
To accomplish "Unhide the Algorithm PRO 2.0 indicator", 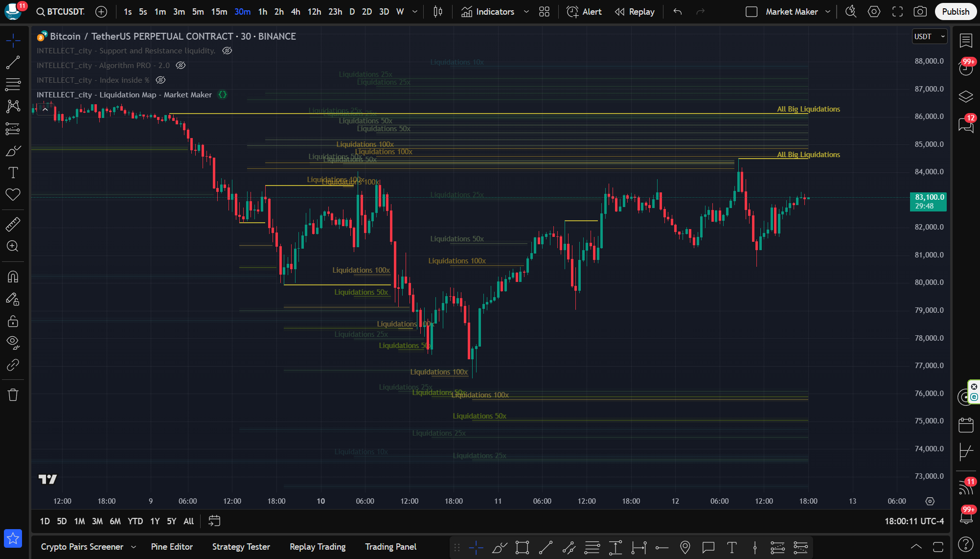I will [x=181, y=66].
